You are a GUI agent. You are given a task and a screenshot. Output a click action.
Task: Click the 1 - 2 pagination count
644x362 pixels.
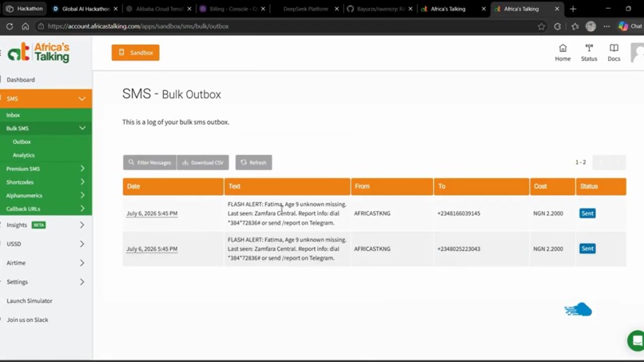[580, 162]
